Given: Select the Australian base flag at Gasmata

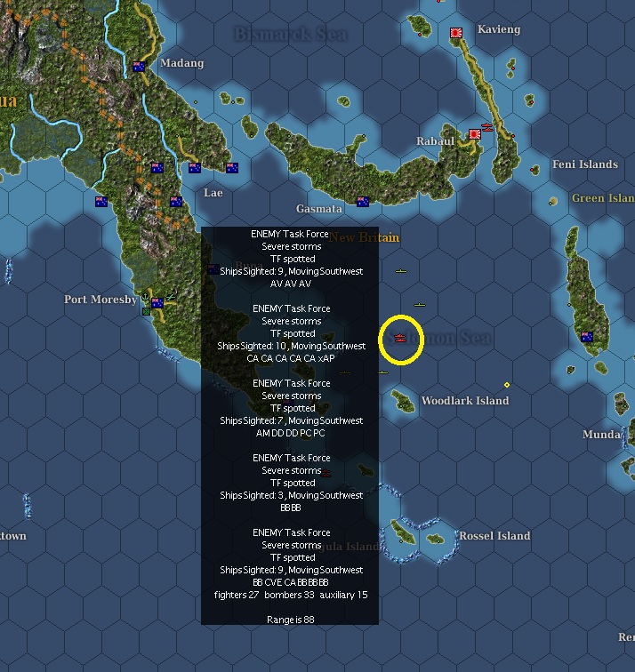Looking at the screenshot, I should (363, 202).
